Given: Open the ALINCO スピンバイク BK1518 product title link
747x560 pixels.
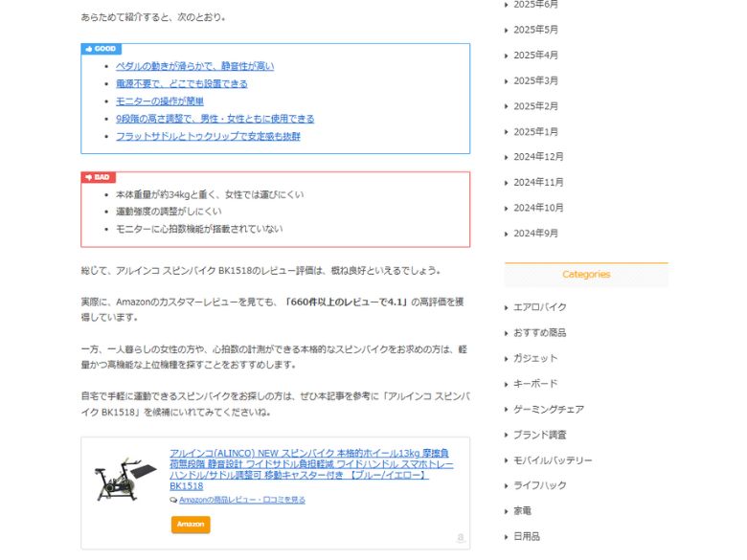Looking at the screenshot, I should [x=311, y=469].
